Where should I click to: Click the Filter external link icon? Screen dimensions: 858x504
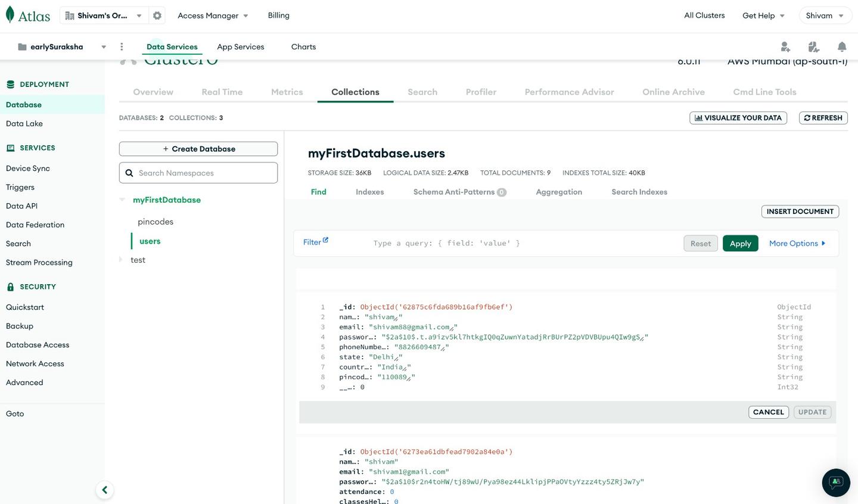point(325,240)
